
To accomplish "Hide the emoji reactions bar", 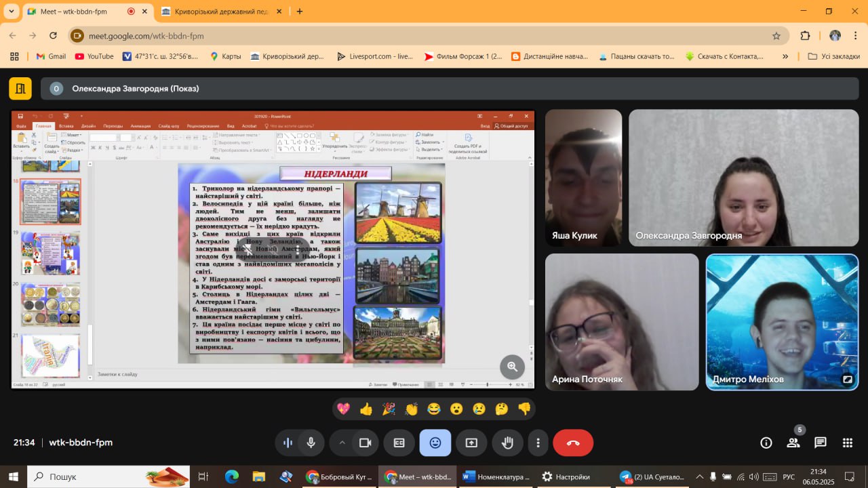I will point(435,443).
